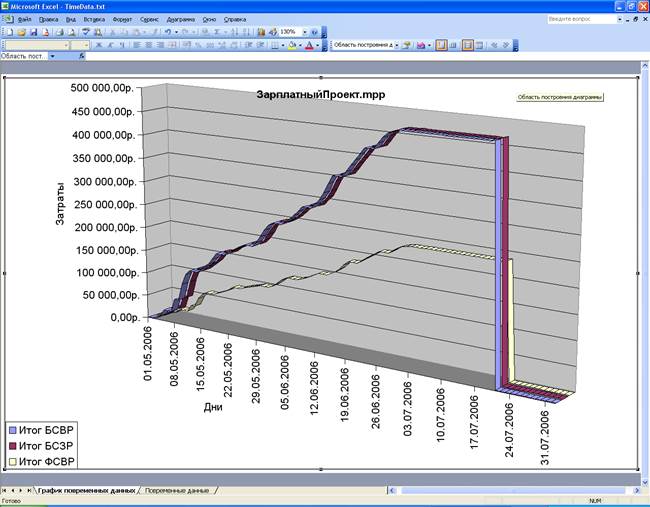Screen dimensions: 650x507
Task: Click the Open file folder icon
Action: click(20, 32)
